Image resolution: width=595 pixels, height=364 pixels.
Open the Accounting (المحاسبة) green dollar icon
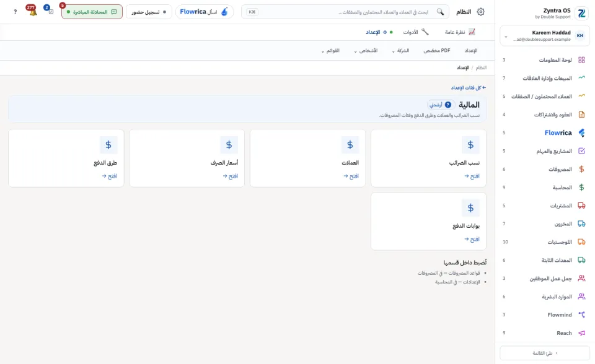(x=581, y=188)
